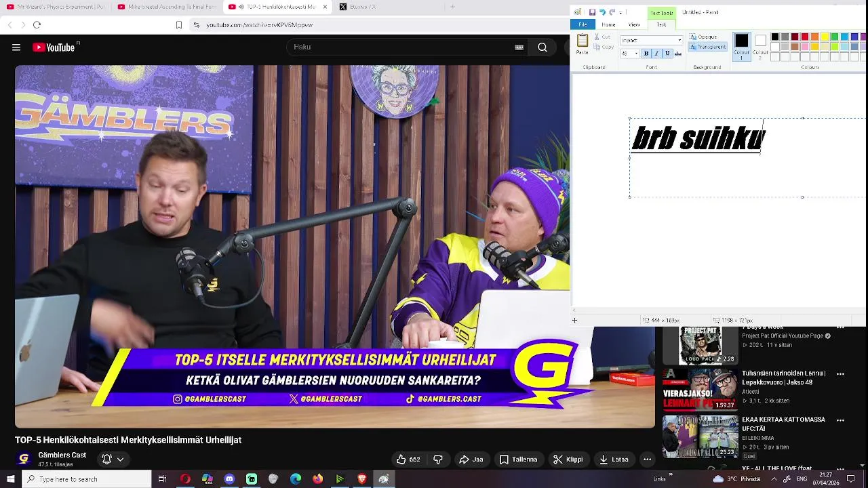Open Gämblers Cast subscription notification dropdown
This screenshot has height=488, width=868.
[113, 460]
